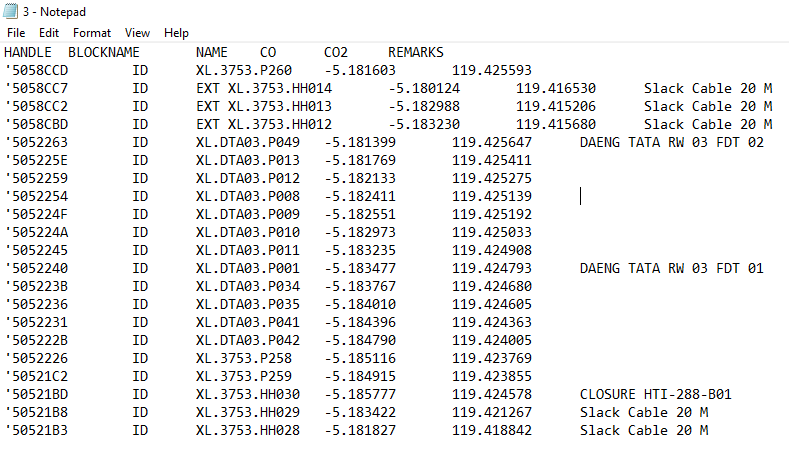Click name XL.DTA03.P049
This screenshot has width=789, height=450.
coord(248,142)
